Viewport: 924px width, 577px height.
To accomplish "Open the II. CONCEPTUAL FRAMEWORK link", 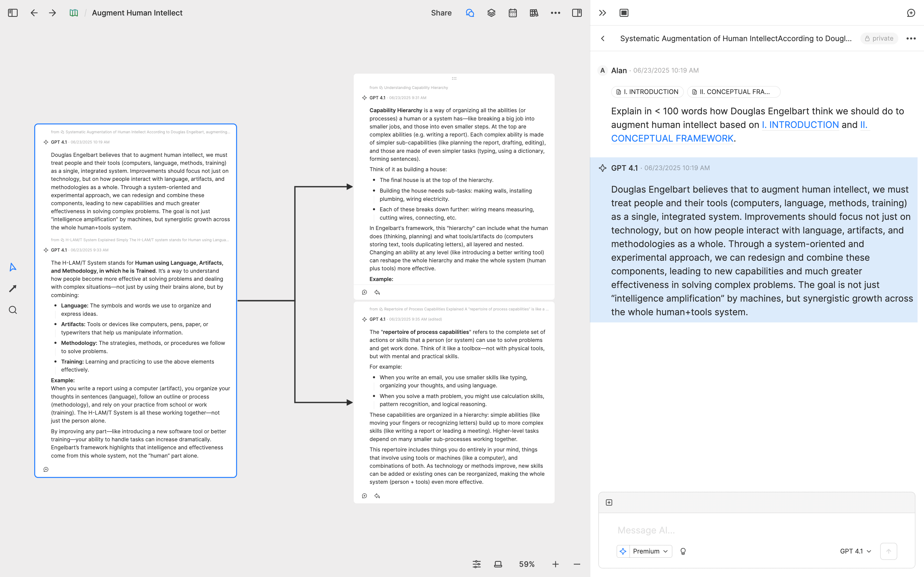I will (672, 138).
